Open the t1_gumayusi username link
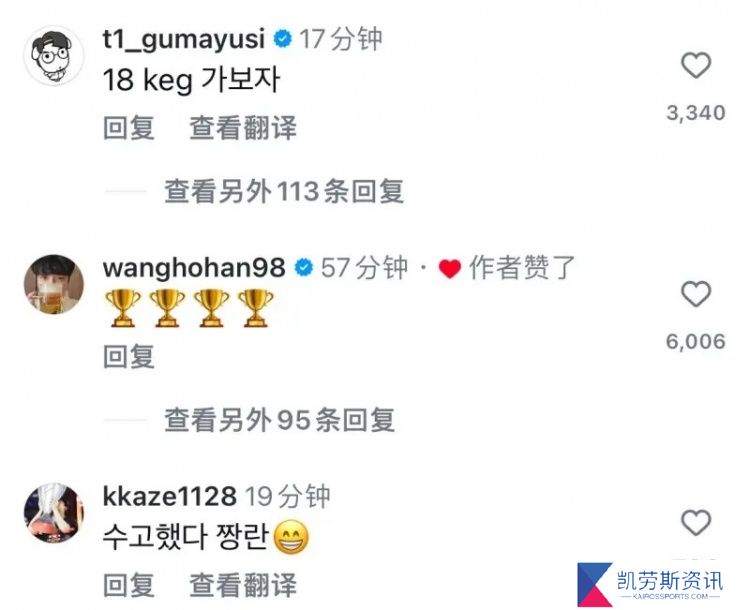Screen dimensions: 750x610 coord(184,40)
